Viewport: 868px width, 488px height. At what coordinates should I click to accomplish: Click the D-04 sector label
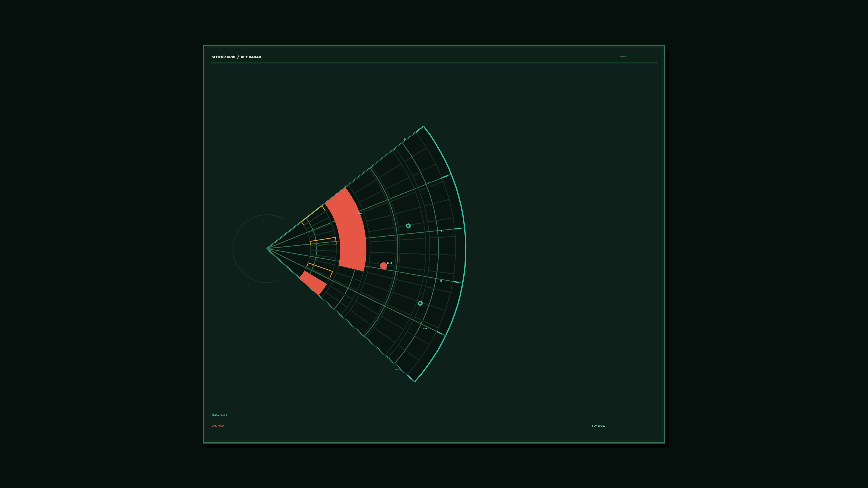point(360,213)
